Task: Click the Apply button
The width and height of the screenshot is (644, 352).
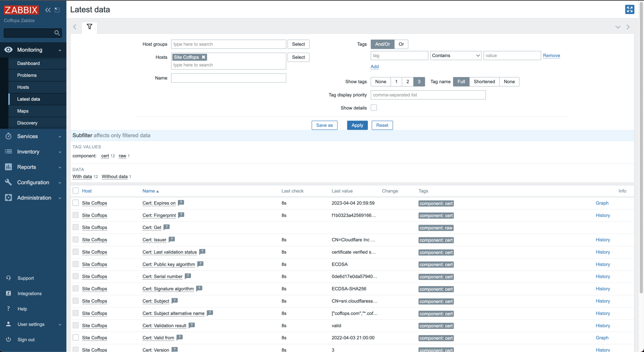Action: click(357, 125)
